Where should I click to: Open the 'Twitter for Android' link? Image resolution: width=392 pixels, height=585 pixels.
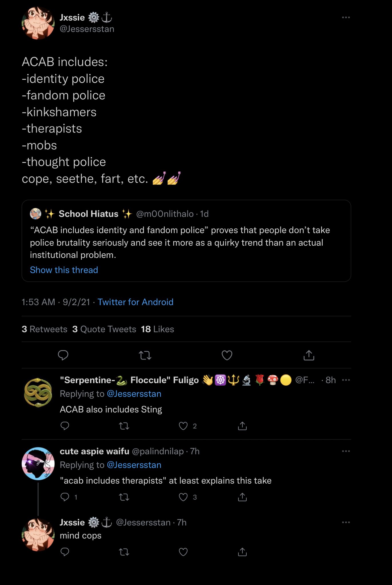pyautogui.click(x=135, y=302)
